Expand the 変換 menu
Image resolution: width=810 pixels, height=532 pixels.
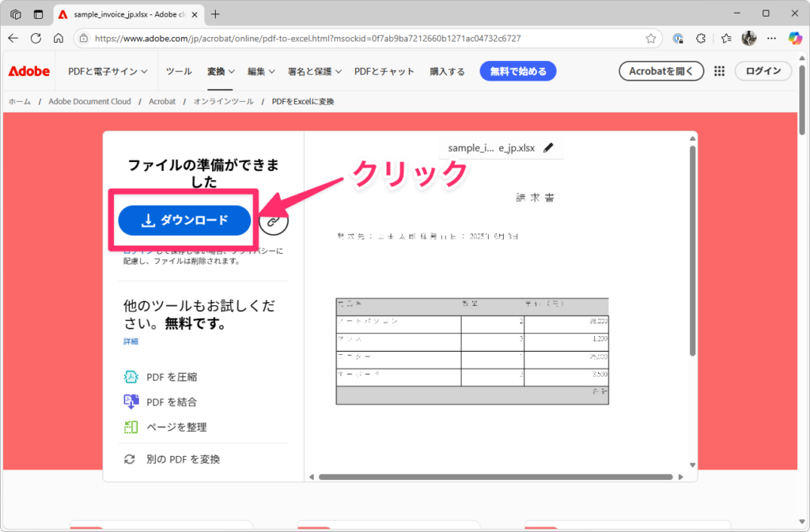point(221,71)
